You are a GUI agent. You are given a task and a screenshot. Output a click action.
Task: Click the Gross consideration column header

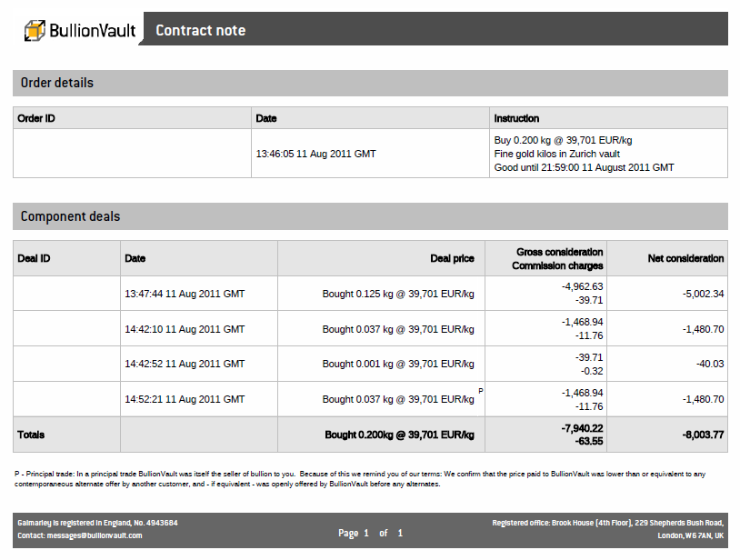tap(559, 252)
